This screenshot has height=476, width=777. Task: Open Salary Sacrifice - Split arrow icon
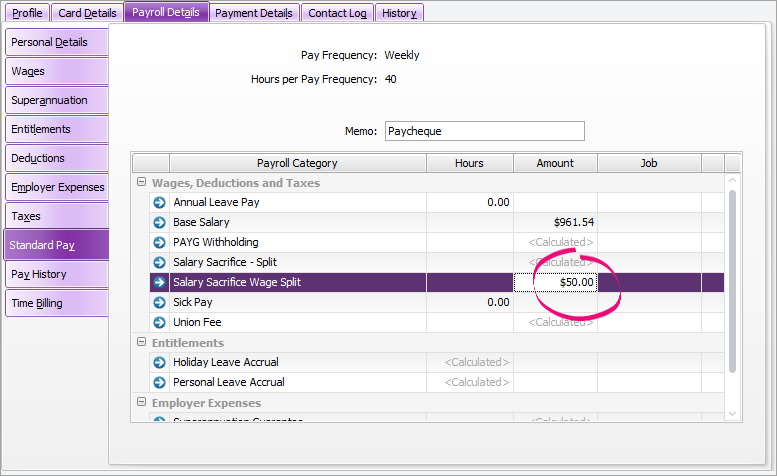(x=159, y=262)
